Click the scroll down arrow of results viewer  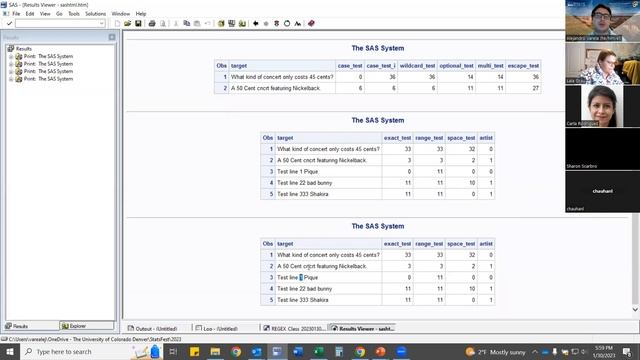(635, 310)
